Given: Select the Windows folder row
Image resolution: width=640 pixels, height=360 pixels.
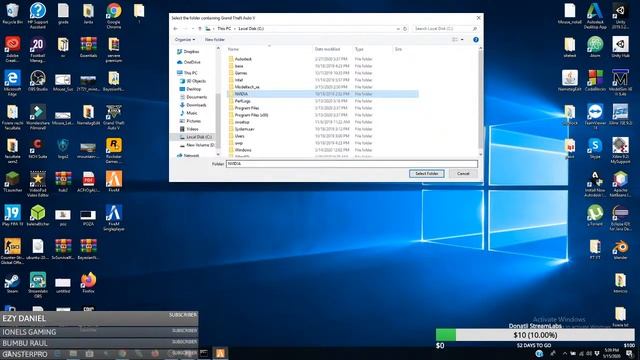Looking at the screenshot, I should [322, 150].
